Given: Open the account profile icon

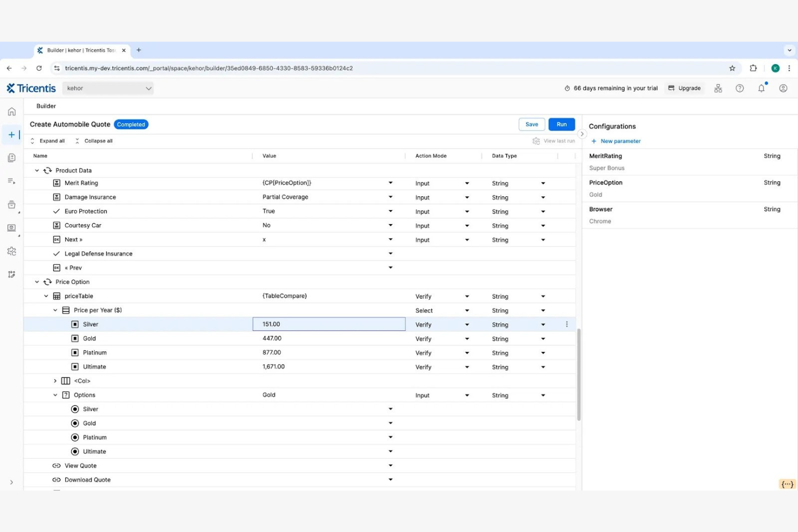Looking at the screenshot, I should [x=783, y=88].
